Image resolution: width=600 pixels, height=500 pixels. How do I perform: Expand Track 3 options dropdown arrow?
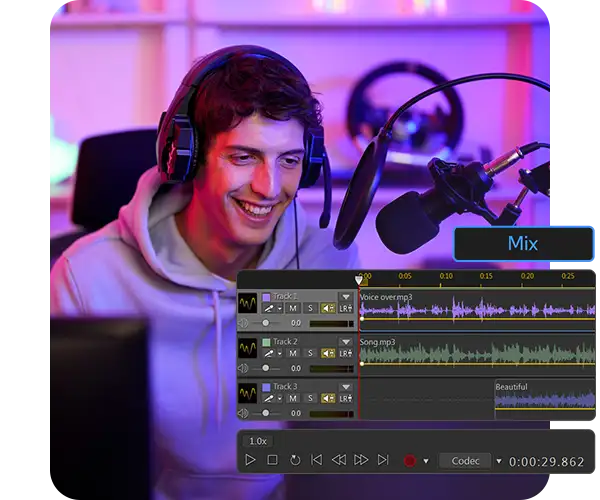(x=346, y=387)
